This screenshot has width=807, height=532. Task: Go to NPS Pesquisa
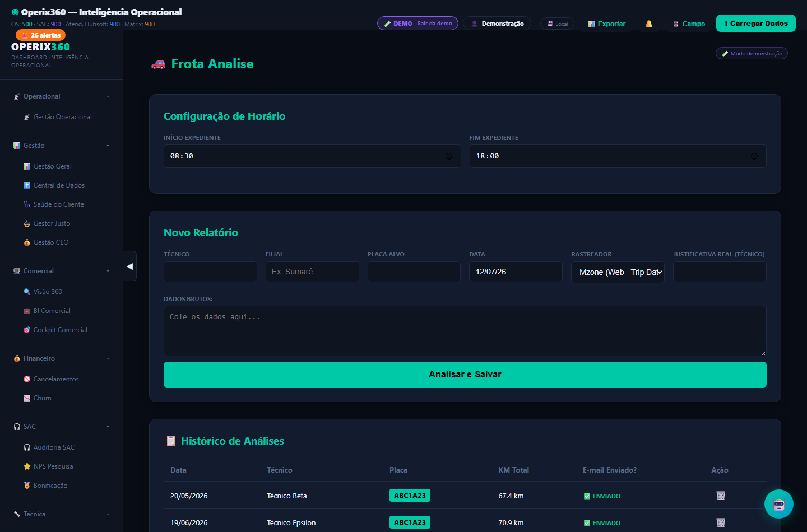point(53,466)
